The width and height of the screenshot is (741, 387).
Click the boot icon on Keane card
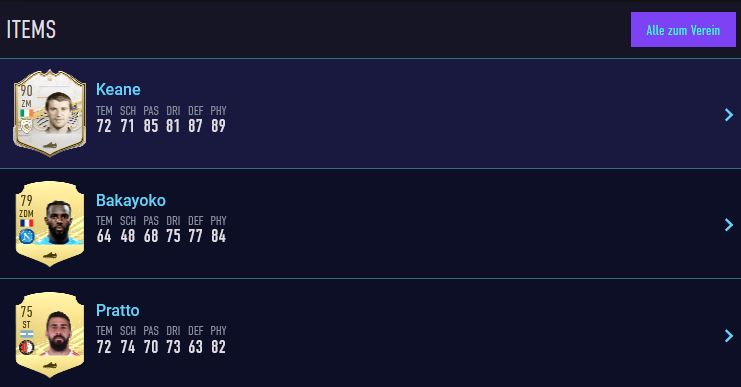(x=50, y=145)
